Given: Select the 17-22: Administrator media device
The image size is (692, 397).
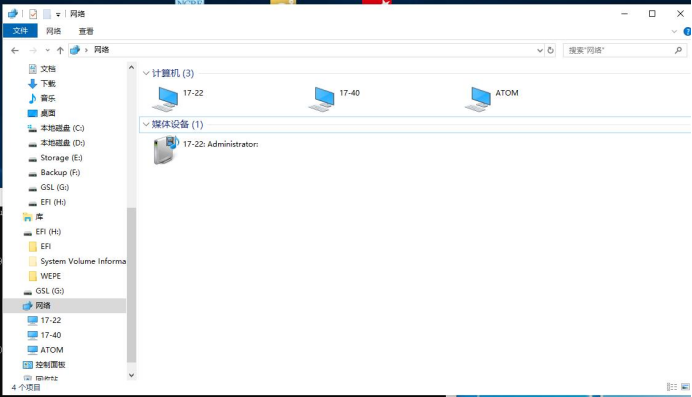Looking at the screenshot, I should click(206, 150).
